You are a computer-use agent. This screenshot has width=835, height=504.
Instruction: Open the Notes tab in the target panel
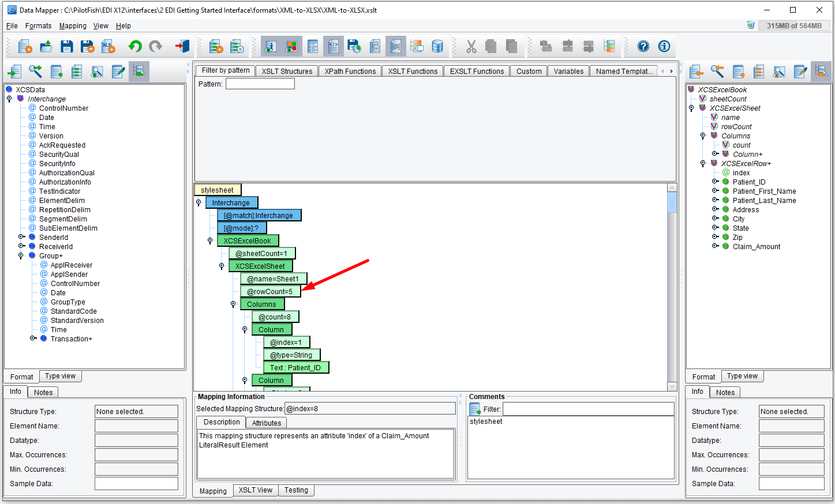[725, 392]
